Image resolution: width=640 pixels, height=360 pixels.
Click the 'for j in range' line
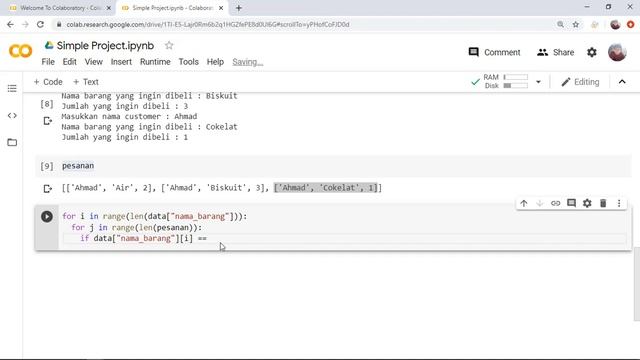137,227
